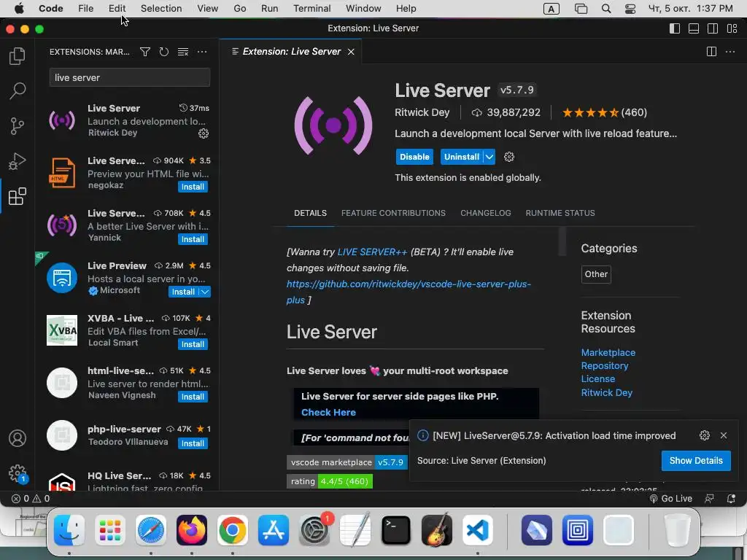Open Google Chrome from the Dock
The image size is (747, 560).
coord(233,530)
